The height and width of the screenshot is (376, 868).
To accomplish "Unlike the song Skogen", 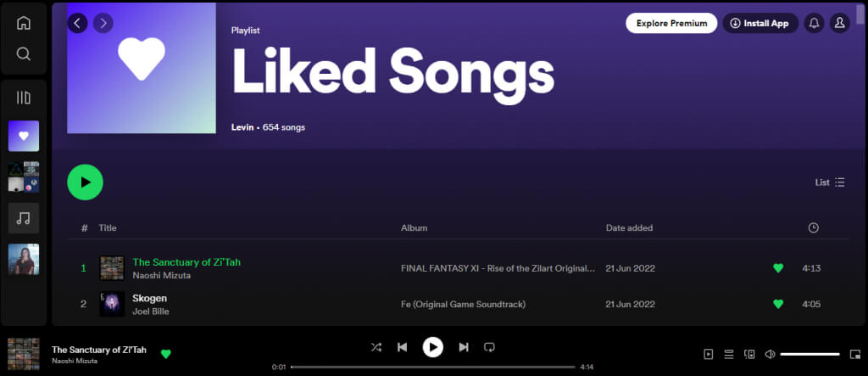I will click(778, 304).
